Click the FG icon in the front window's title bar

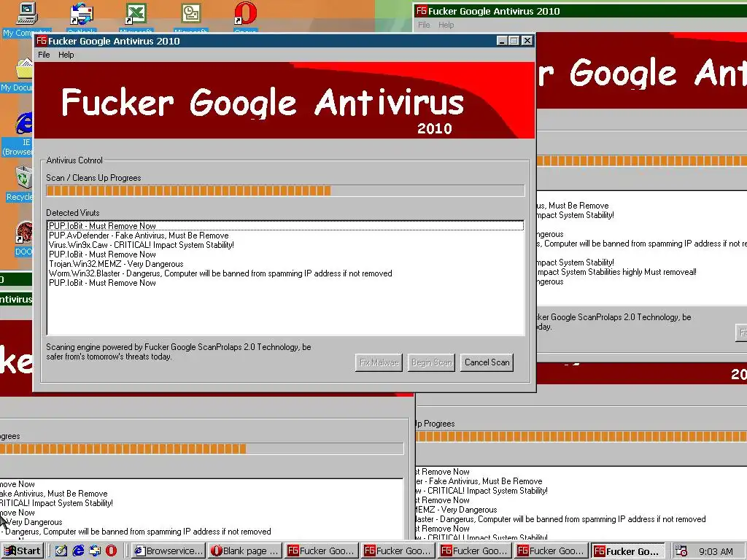42,41
